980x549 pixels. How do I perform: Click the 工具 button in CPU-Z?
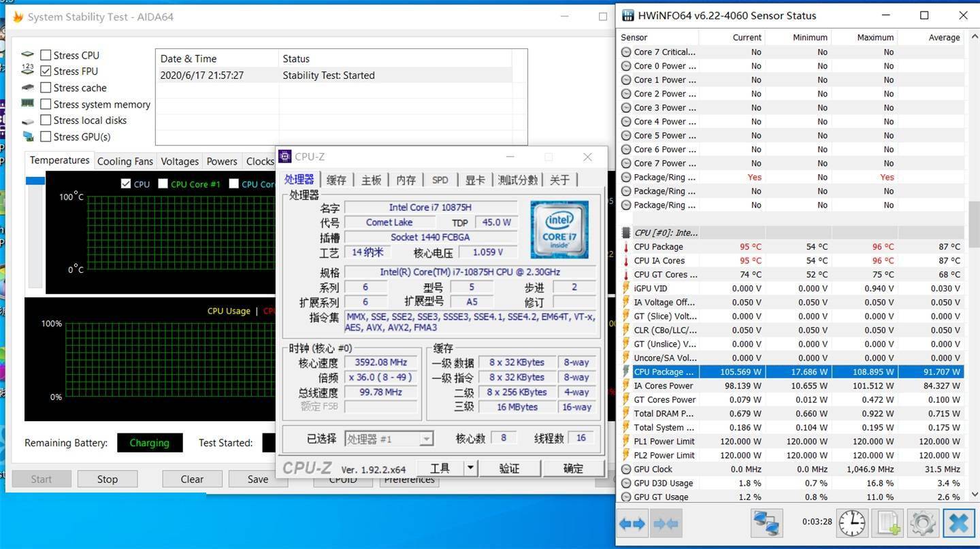point(440,468)
